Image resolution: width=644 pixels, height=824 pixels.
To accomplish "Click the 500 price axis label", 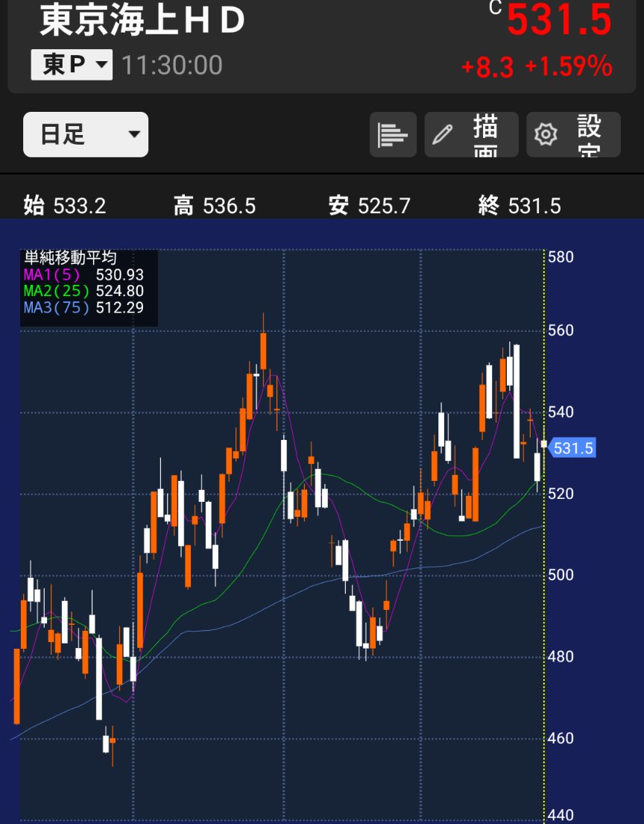I will coord(561,575).
